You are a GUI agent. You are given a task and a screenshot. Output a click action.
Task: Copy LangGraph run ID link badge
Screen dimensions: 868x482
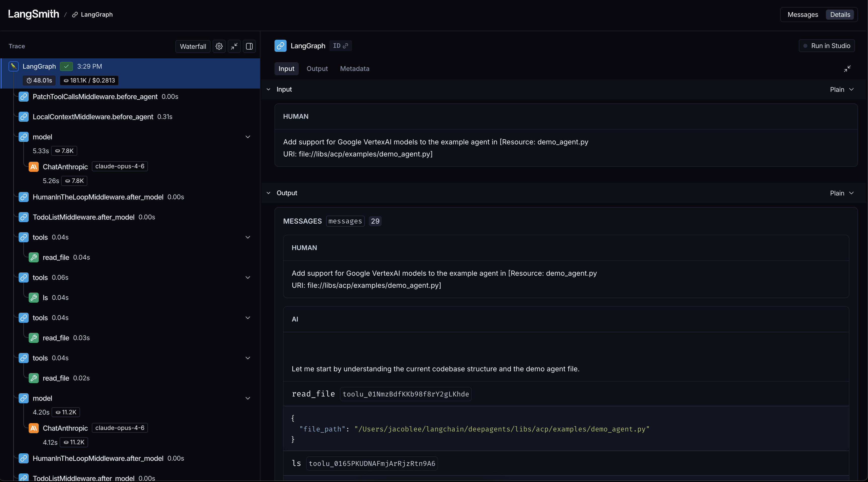click(x=340, y=46)
